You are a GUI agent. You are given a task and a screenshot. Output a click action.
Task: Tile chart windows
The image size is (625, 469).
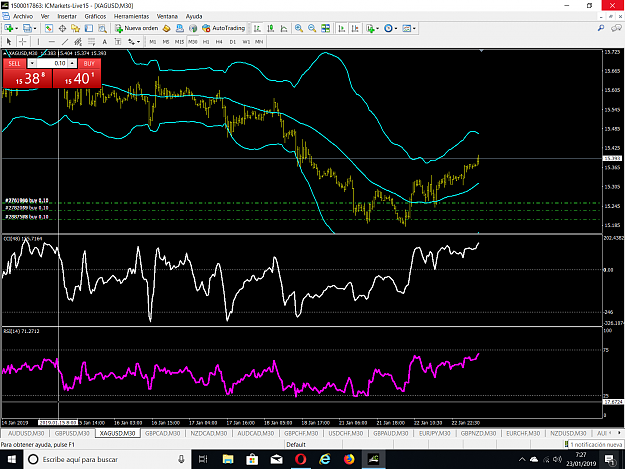pos(326,28)
